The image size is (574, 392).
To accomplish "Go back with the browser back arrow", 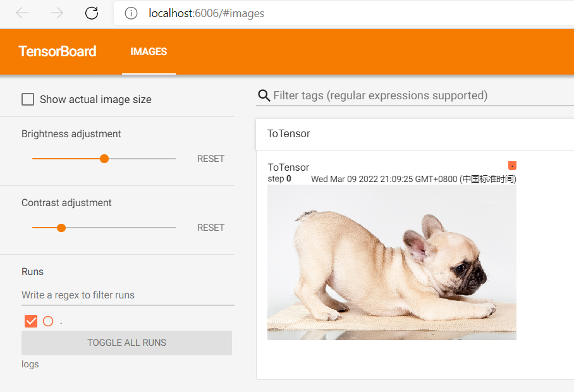I will 22,13.
